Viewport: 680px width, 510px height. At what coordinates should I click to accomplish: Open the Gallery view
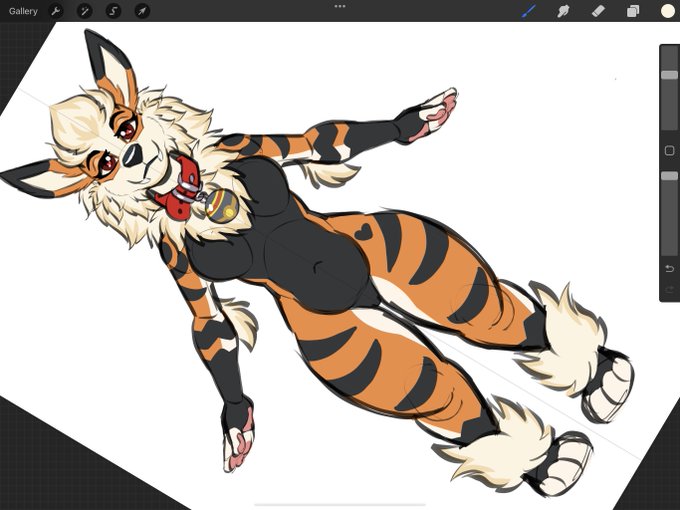point(23,11)
